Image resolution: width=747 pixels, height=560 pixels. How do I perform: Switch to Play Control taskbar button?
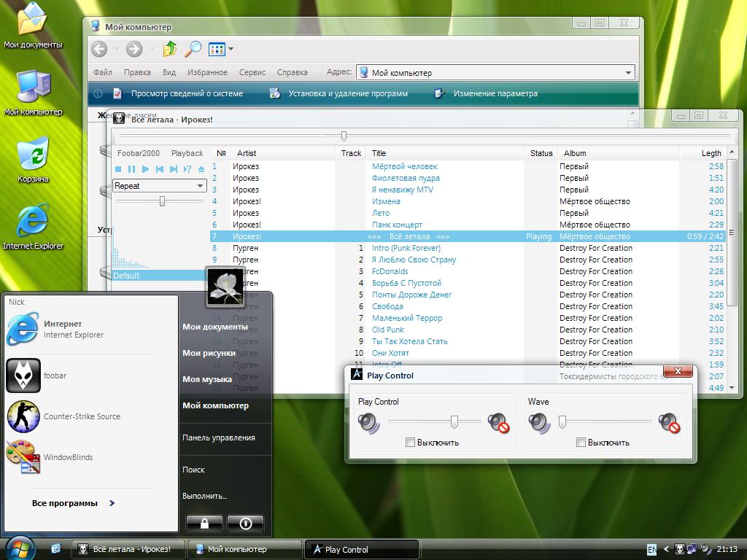click(x=362, y=549)
